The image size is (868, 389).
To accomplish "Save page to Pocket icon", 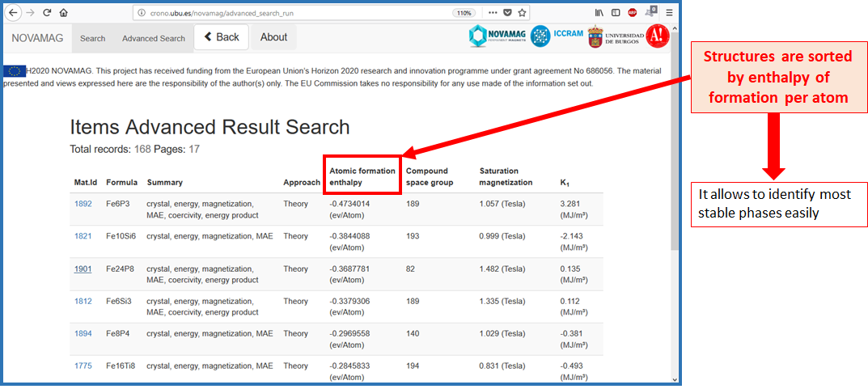I will (x=507, y=13).
